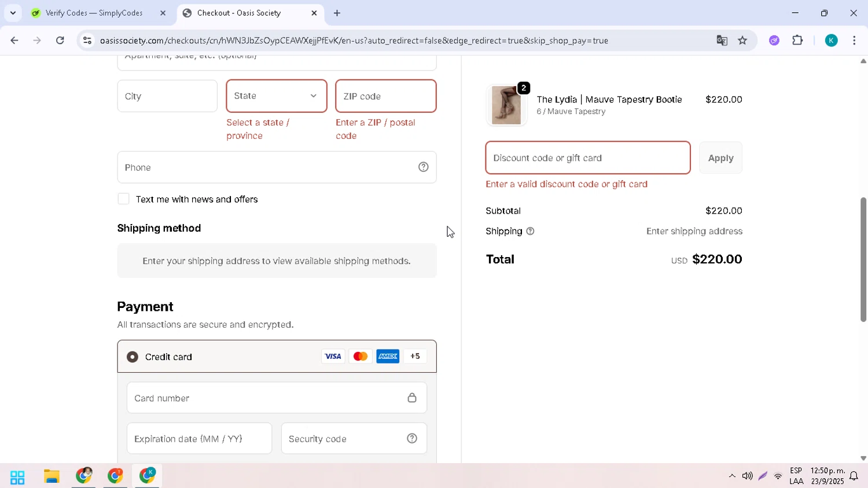868x488 pixels.
Task: Open the purple extension icon
Action: (774, 41)
